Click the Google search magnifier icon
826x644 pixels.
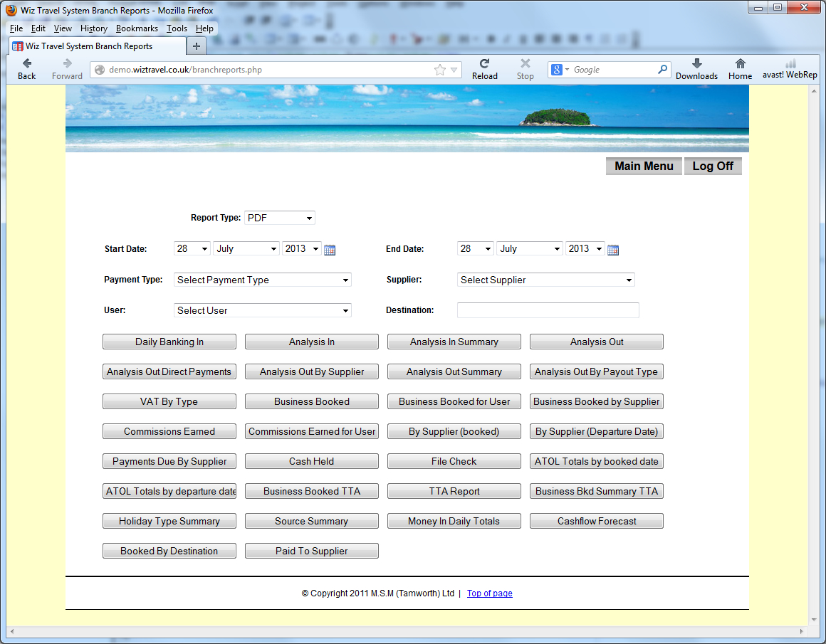(663, 69)
